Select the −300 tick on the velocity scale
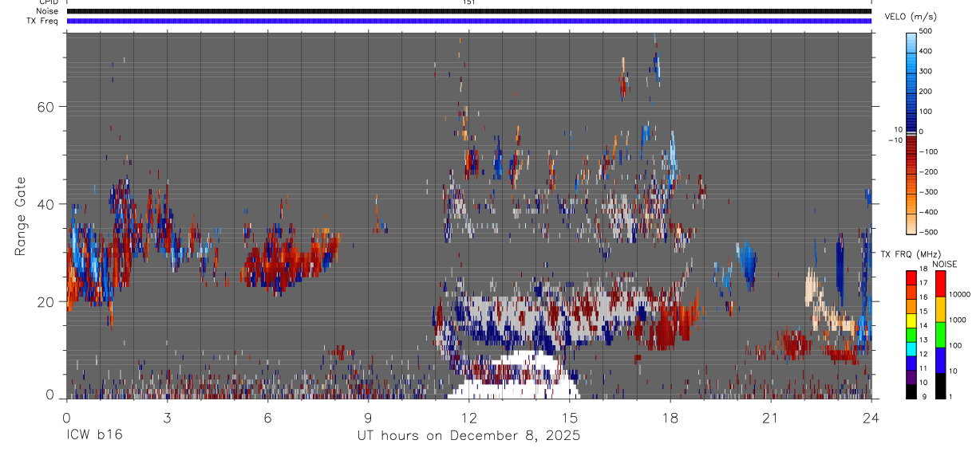 coord(928,191)
